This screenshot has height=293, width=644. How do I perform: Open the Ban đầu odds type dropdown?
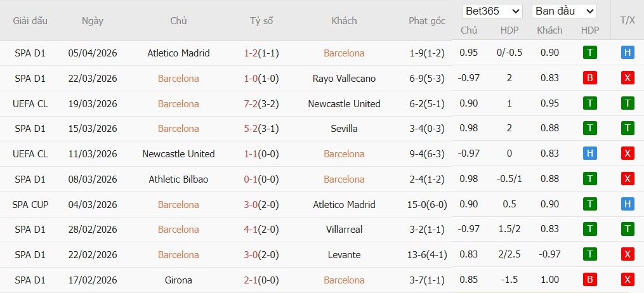564,11
